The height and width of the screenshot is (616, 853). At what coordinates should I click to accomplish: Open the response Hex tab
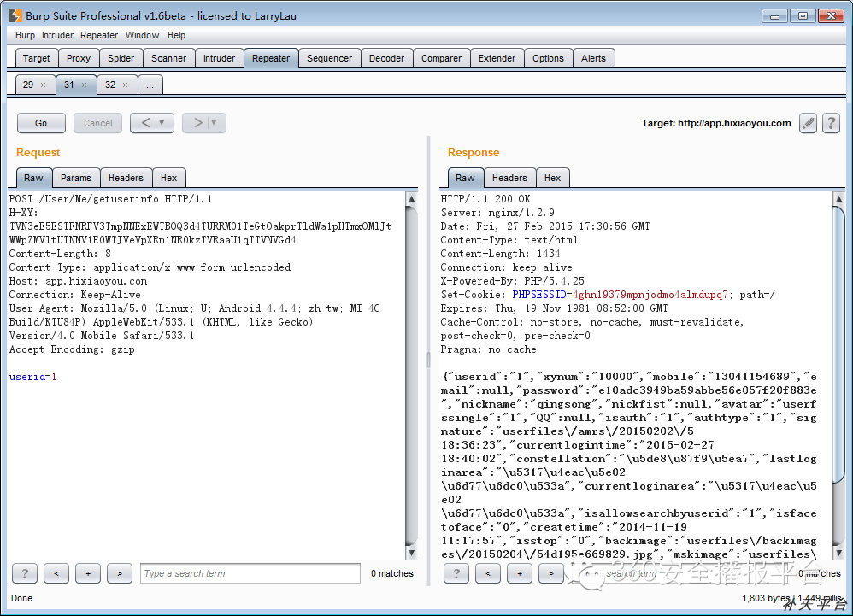pyautogui.click(x=553, y=178)
